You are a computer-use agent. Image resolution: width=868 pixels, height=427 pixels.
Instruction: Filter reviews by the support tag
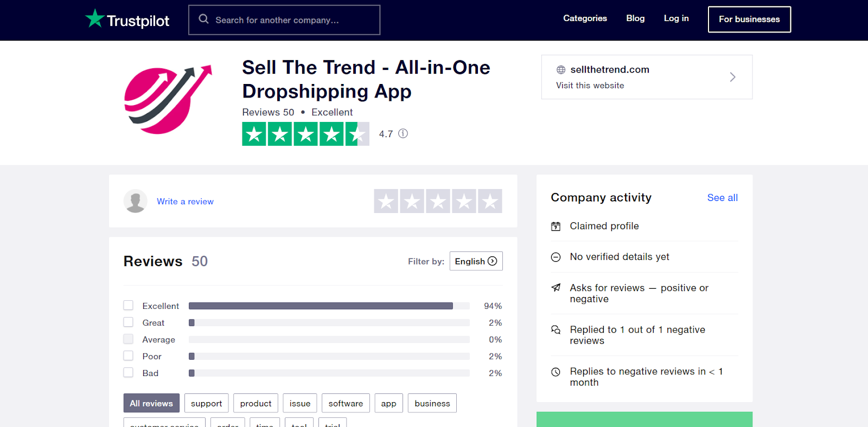coord(207,403)
